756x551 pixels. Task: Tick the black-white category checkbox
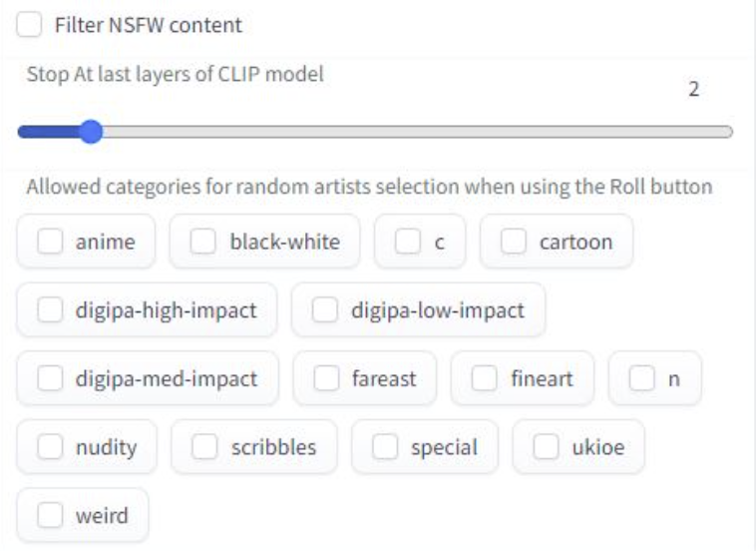coord(203,242)
